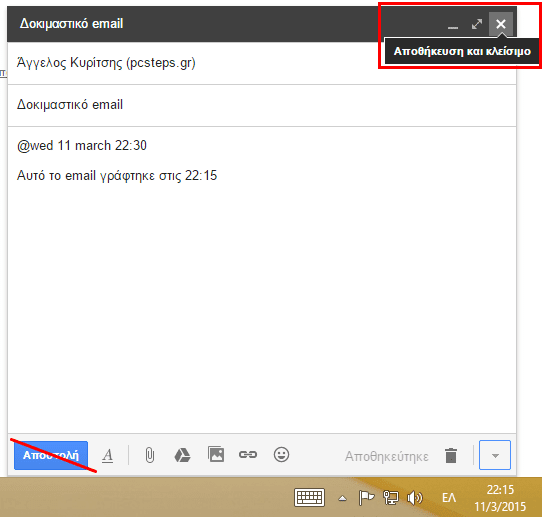Screen dimensions: 542x517
Task: Click the body line '@wed 11 march 22:30'
Action: pyautogui.click(x=82, y=145)
